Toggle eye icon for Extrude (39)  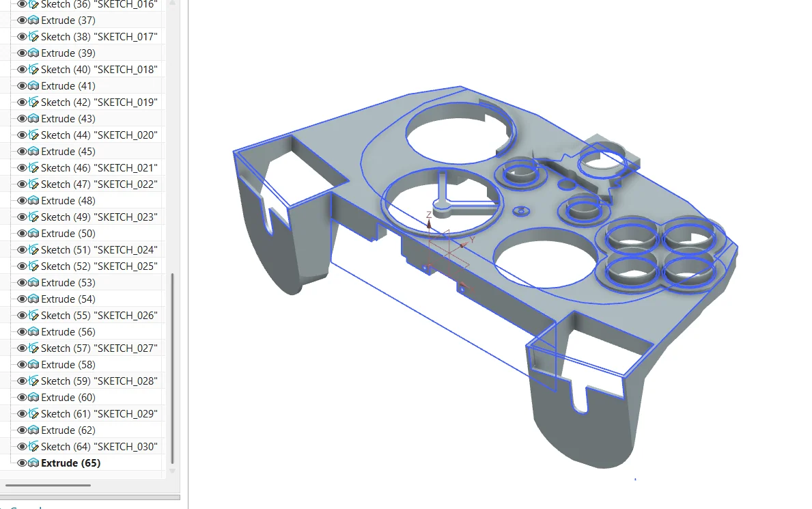pos(22,53)
